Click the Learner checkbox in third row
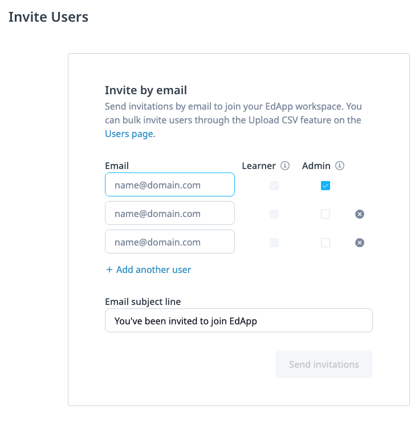Viewport: 419px width, 426px height. 274,243
